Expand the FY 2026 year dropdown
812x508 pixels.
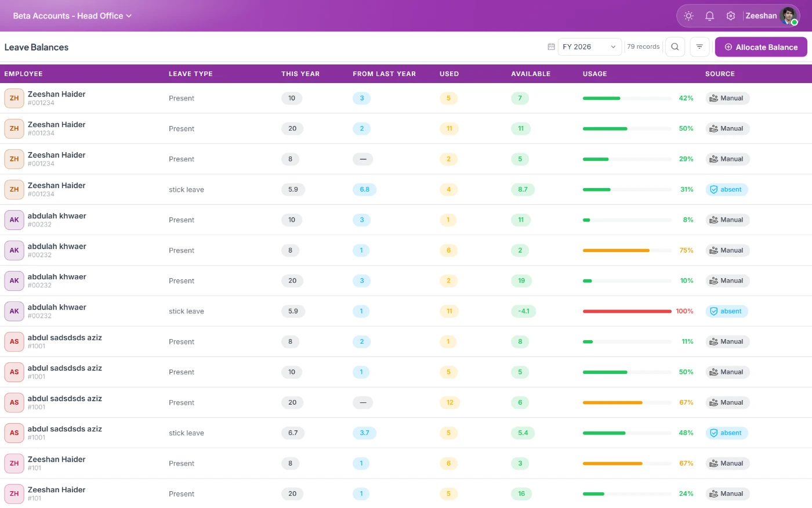590,47
